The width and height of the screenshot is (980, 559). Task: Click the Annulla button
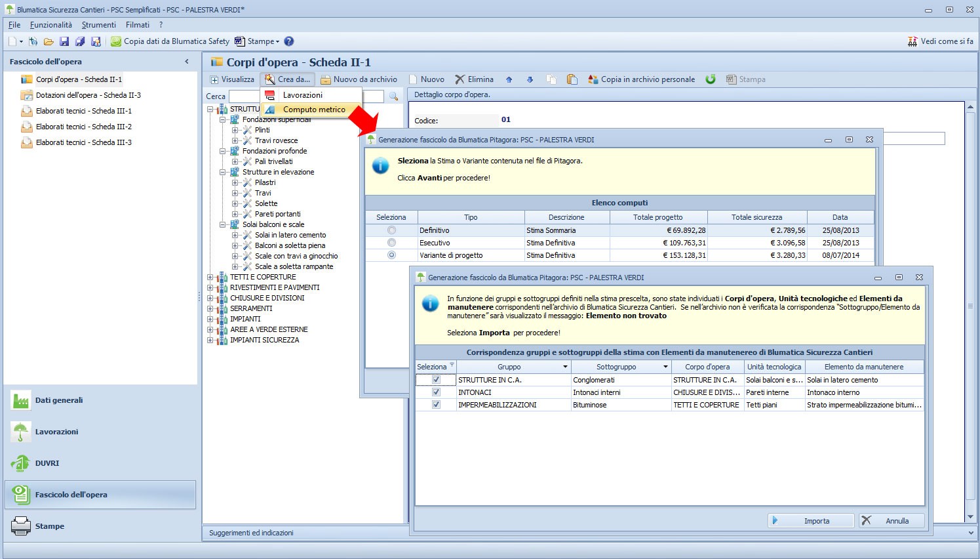(892, 520)
